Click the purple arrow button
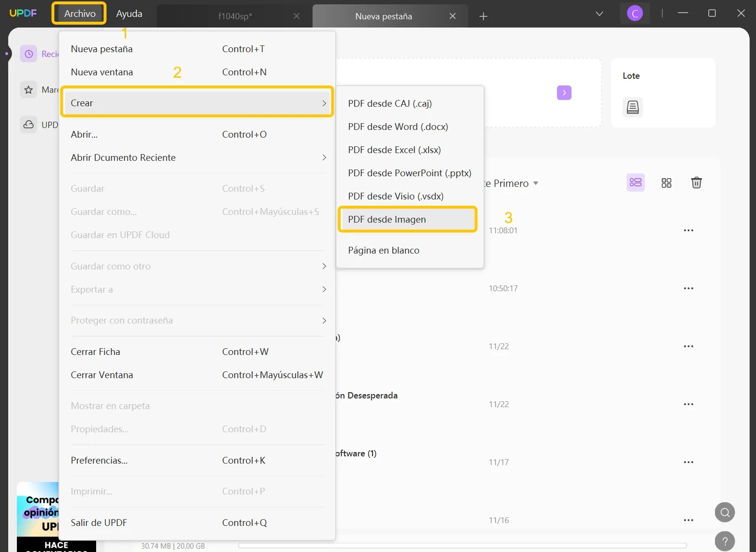756x552 pixels. (x=564, y=93)
